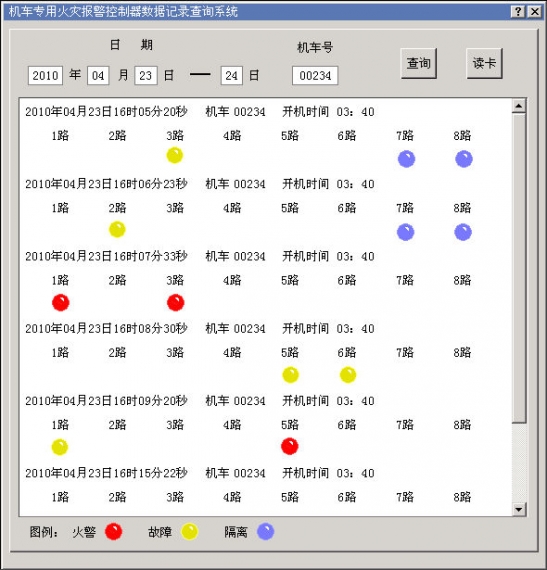Image resolution: width=547 pixels, height=570 pixels.
Task: Click blue isolation indicator under 7路 in 16时05分 record
Action: 406,159
